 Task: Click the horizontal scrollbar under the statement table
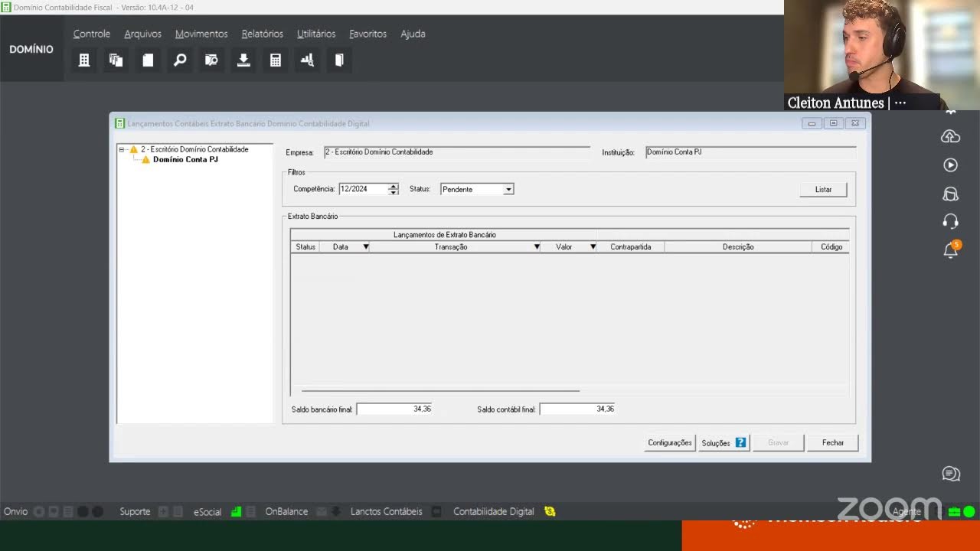click(440, 390)
